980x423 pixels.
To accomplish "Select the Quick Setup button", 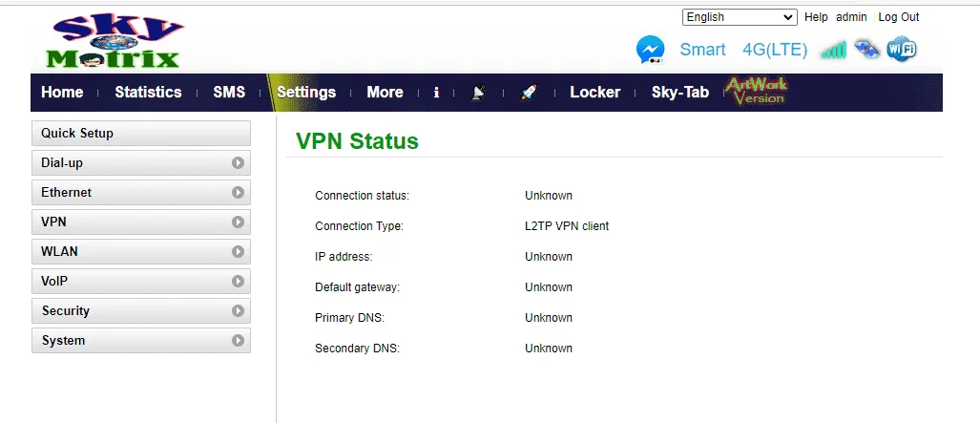I will 141,134.
